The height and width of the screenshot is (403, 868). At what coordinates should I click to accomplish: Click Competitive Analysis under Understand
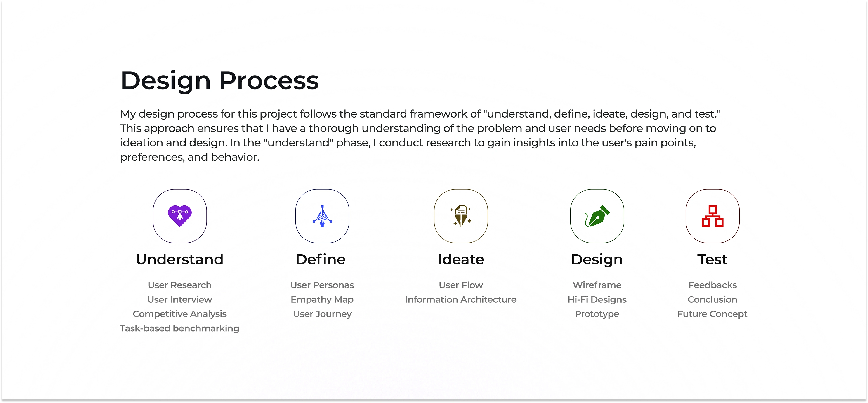(180, 314)
